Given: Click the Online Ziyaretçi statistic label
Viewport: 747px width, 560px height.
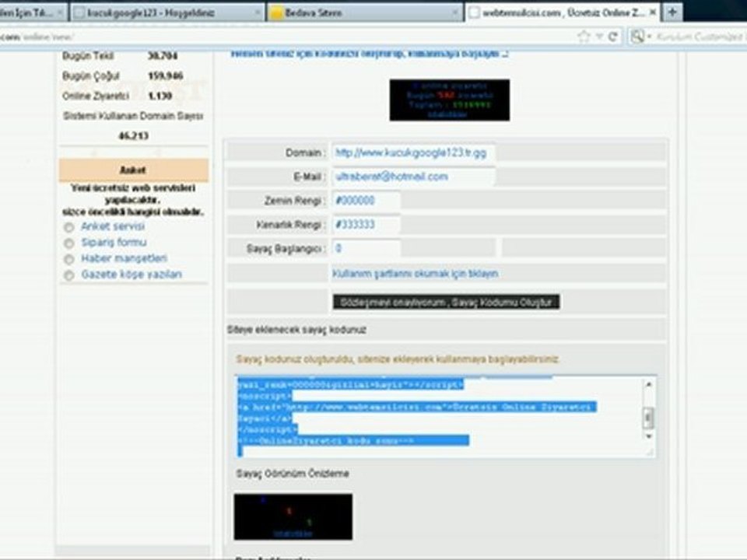Looking at the screenshot, I should pyautogui.click(x=95, y=96).
